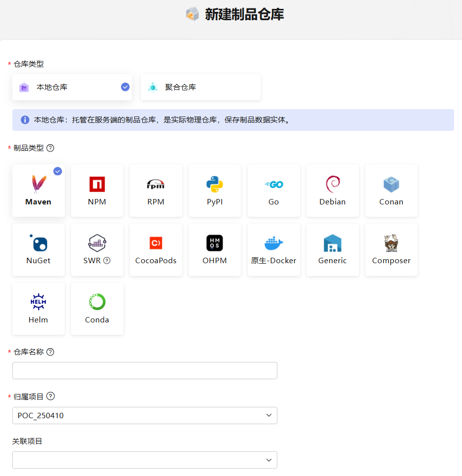Click the 新建制品仓库 header cube icon
Image resolution: width=462 pixels, height=476 pixels.
point(192,14)
